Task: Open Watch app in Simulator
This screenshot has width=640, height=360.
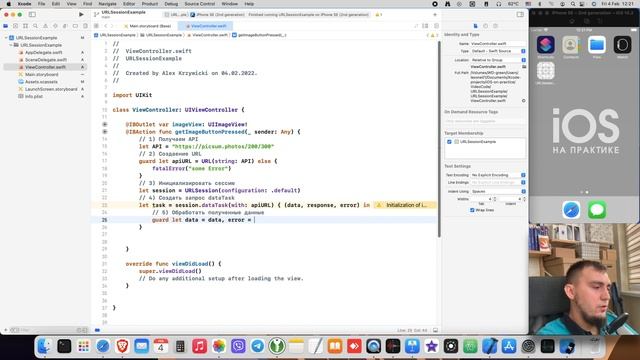Action: tap(622, 44)
